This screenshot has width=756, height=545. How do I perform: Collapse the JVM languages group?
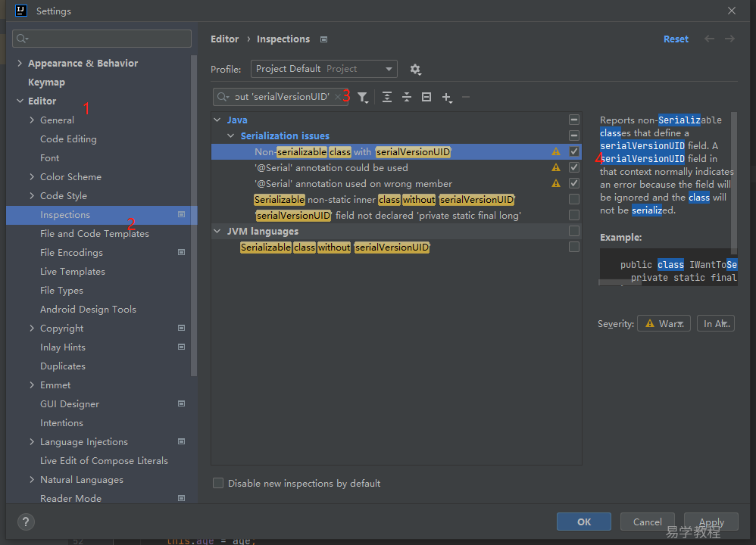(x=217, y=232)
